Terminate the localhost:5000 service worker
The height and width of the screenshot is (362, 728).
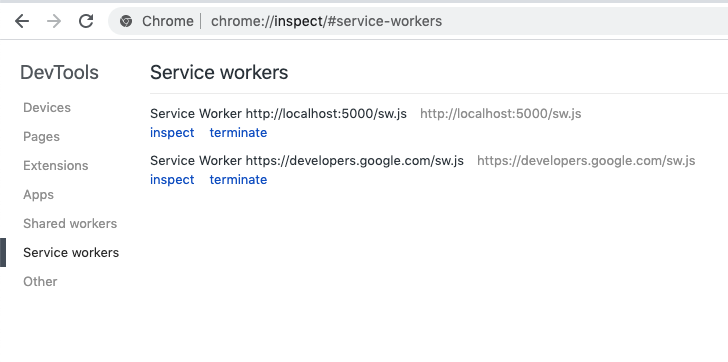click(x=238, y=133)
